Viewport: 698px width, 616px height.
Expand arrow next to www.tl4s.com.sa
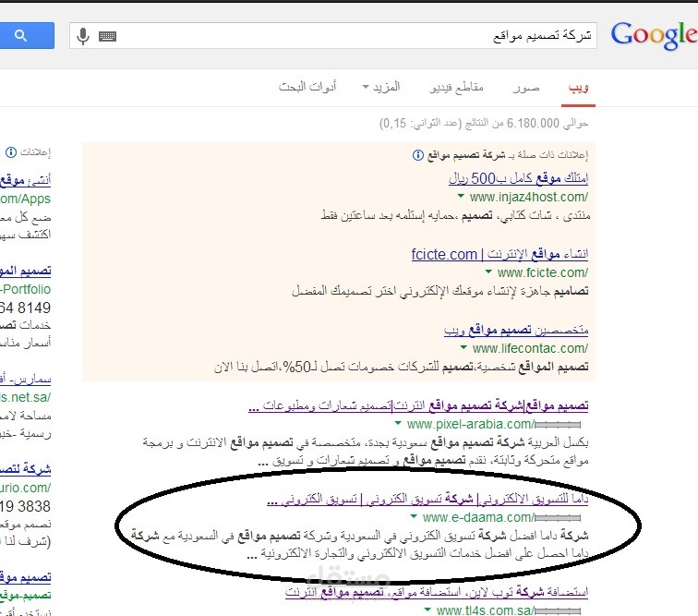click(427, 610)
